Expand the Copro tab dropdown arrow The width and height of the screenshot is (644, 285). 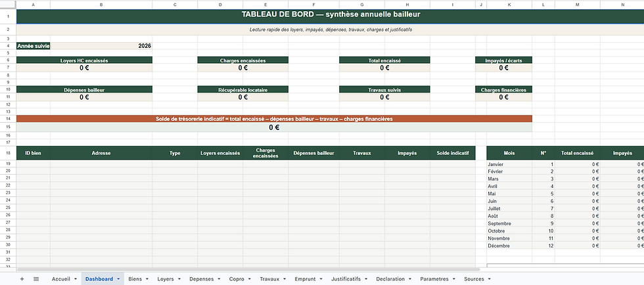[249, 279]
